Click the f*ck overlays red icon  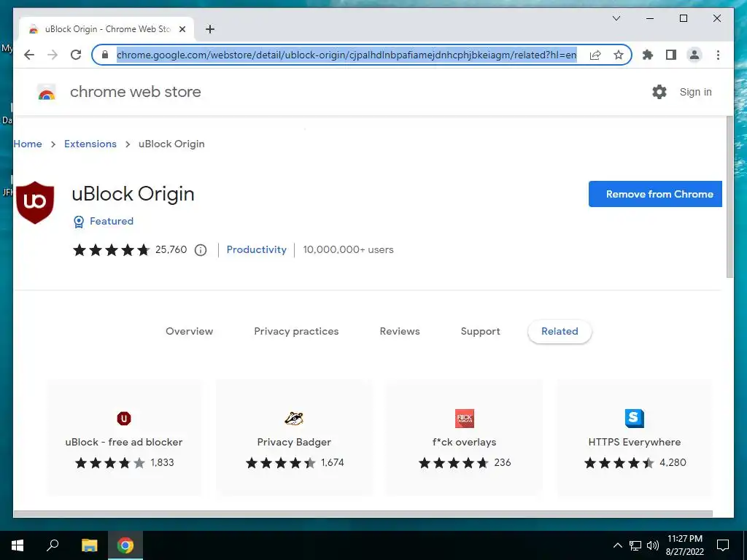coord(465,419)
